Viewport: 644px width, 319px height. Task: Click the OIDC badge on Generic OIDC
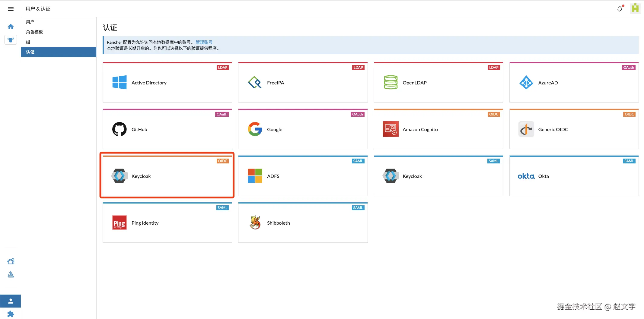click(629, 114)
